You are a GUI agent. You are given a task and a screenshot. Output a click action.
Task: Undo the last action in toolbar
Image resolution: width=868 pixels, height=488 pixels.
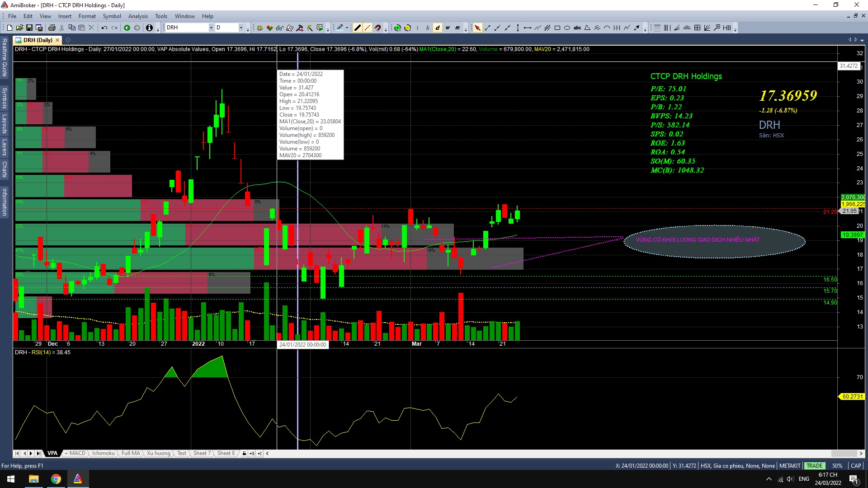click(104, 28)
